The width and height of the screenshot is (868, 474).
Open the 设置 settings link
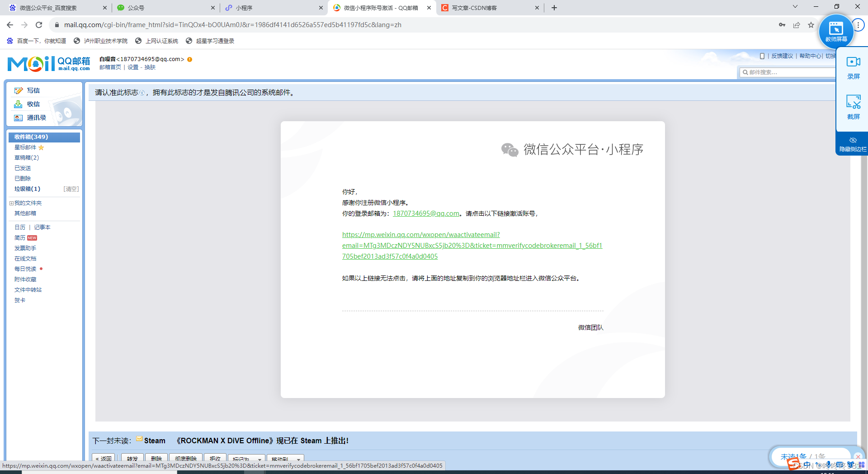[133, 67]
